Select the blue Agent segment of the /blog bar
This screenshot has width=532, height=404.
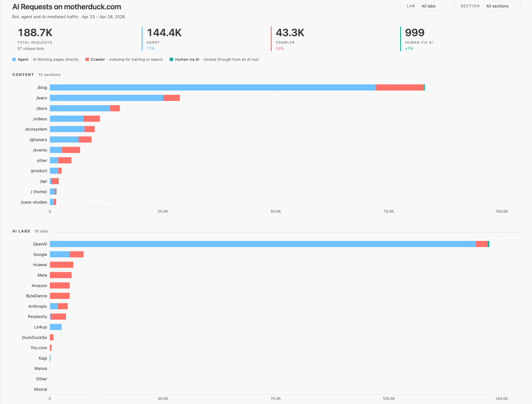coord(212,88)
